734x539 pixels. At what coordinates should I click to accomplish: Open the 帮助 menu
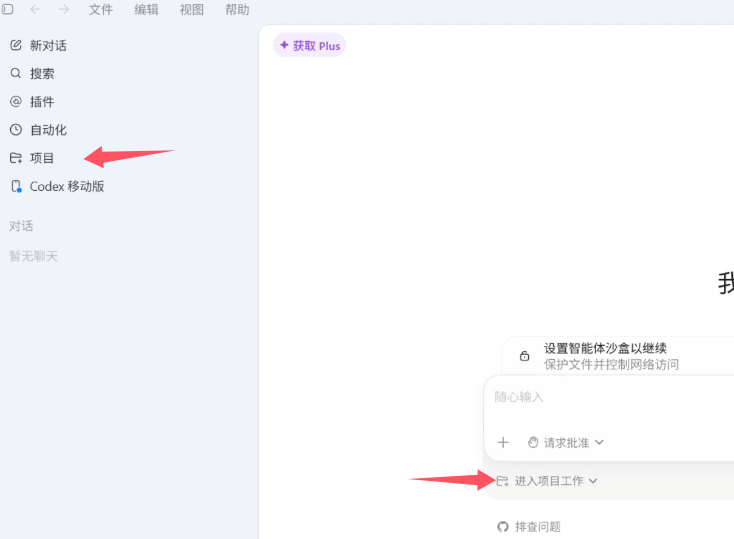237,9
